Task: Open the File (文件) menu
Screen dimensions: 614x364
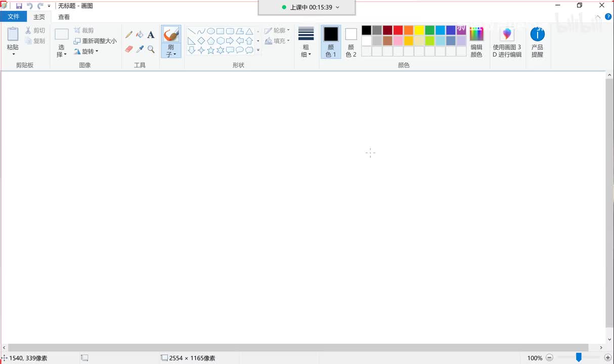Action: pyautogui.click(x=14, y=17)
